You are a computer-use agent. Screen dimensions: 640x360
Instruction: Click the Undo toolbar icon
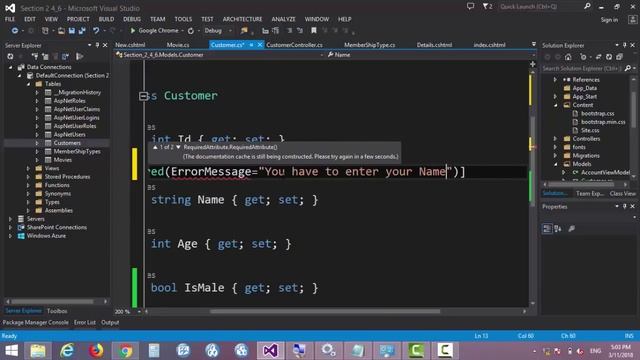pos(96,31)
